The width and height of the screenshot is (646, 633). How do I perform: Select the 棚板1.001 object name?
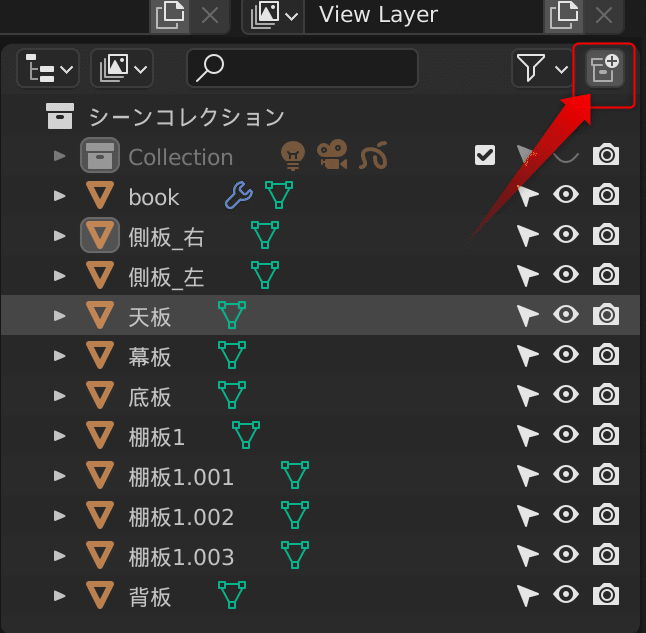181,477
